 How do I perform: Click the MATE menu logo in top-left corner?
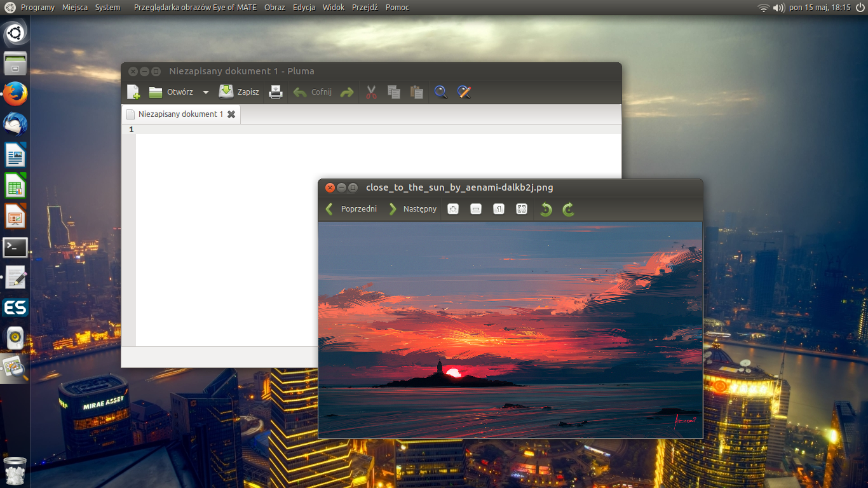click(10, 8)
